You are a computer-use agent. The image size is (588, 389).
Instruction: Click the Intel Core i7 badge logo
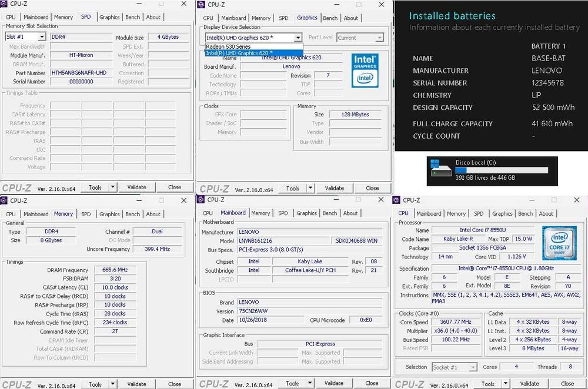[559, 243]
